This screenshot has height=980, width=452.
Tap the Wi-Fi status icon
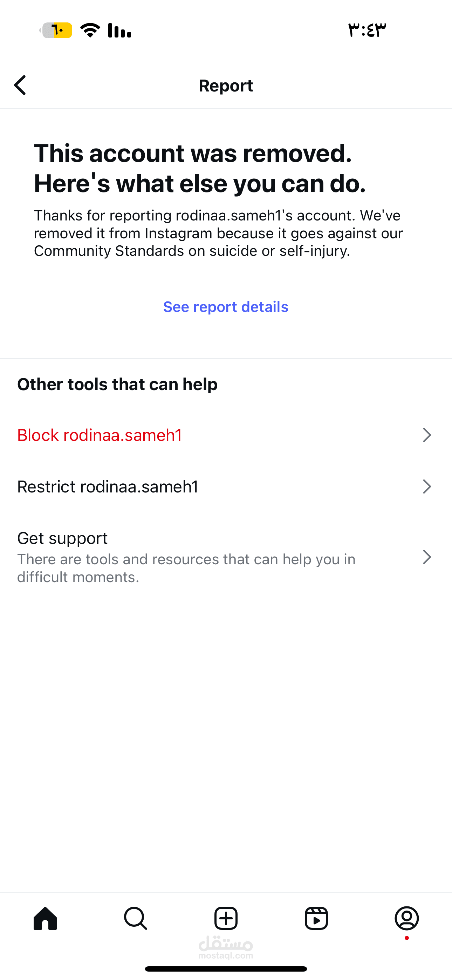pyautogui.click(x=90, y=30)
